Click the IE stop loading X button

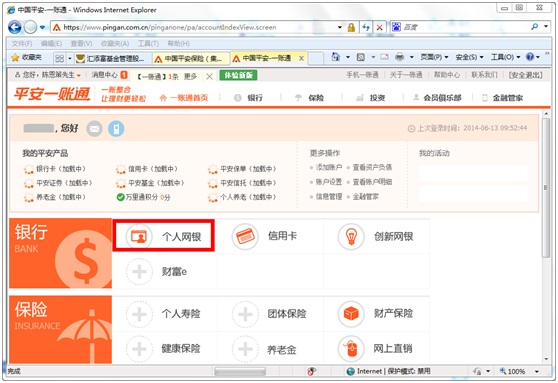point(379,27)
